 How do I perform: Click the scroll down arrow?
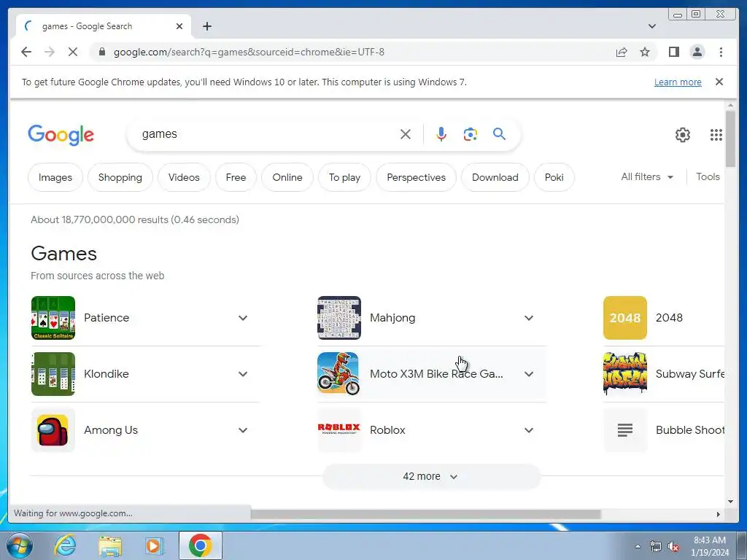(x=730, y=502)
